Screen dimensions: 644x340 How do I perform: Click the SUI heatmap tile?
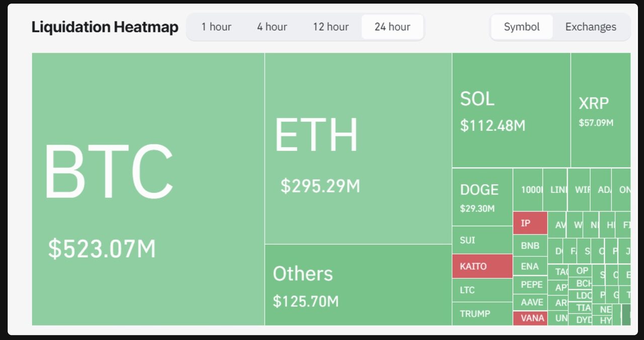[482, 240]
